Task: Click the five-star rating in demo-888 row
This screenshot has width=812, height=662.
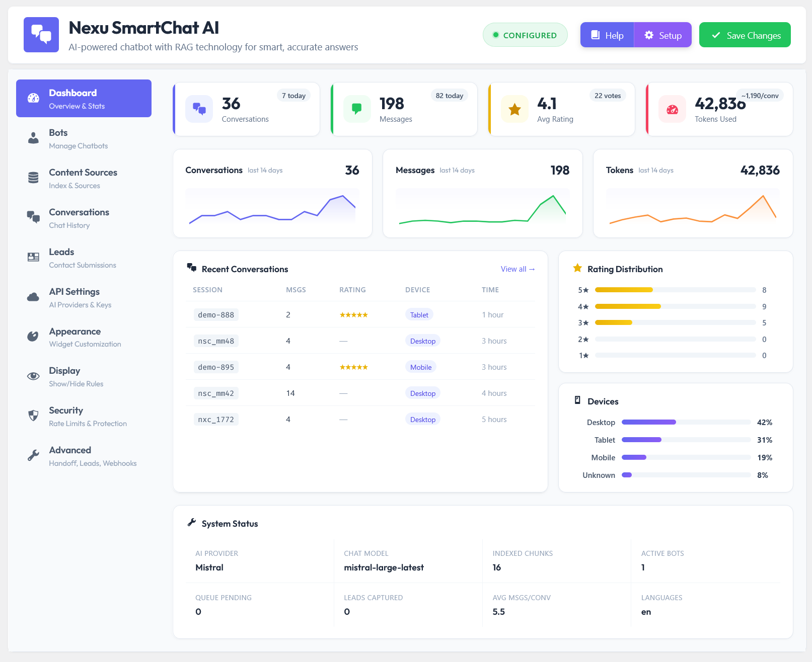Action: coord(353,315)
